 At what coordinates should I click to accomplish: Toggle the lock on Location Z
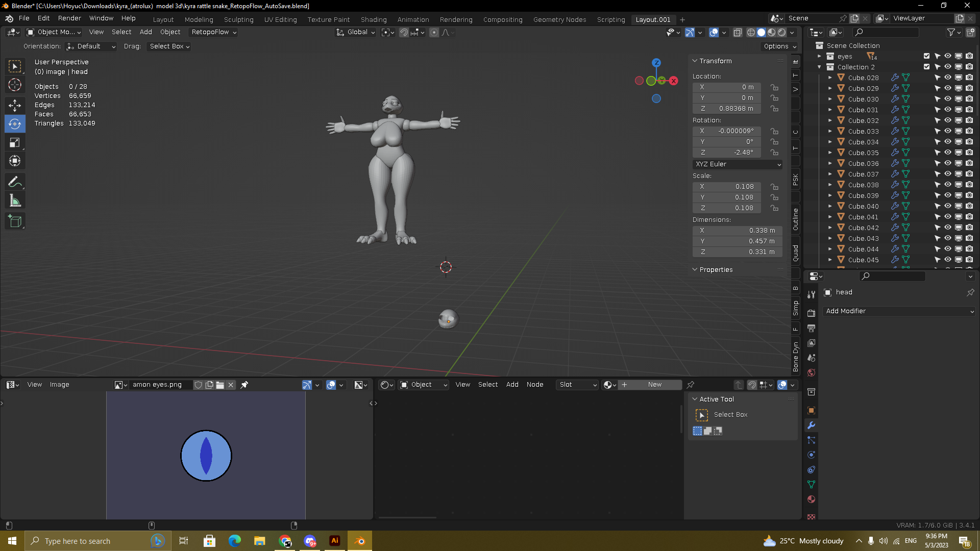click(x=774, y=109)
